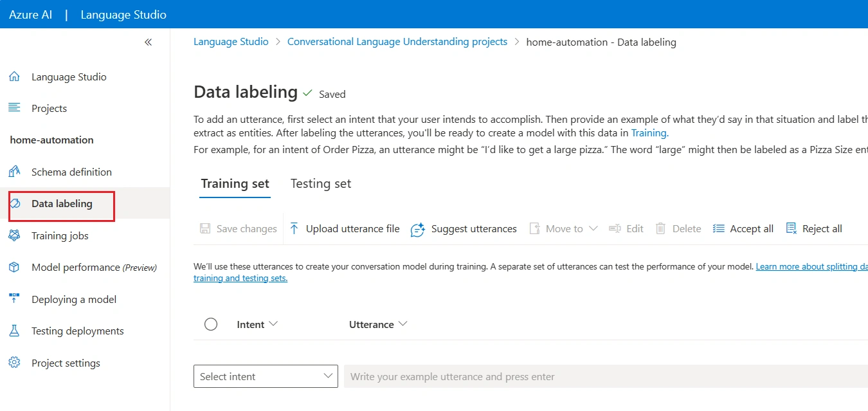Switch to the Testing set tab

(x=321, y=183)
